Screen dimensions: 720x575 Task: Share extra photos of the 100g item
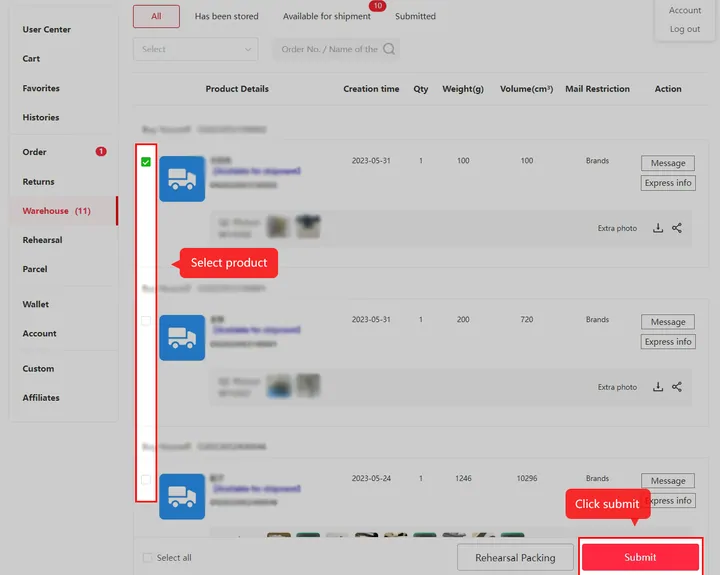click(677, 228)
